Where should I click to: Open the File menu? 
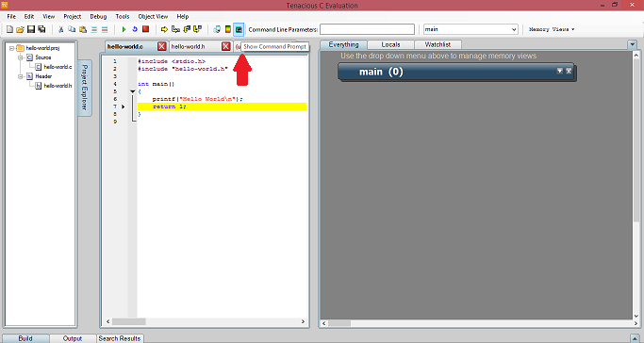11,16
